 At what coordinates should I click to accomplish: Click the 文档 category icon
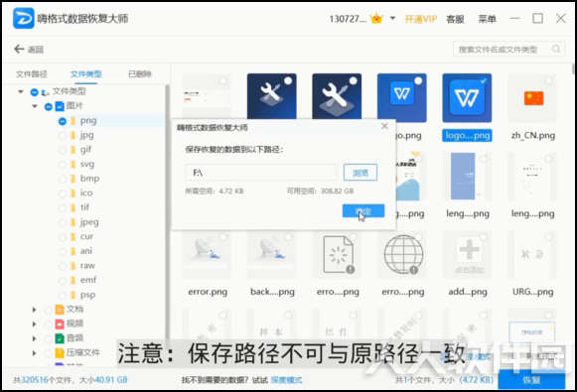[x=60, y=310]
